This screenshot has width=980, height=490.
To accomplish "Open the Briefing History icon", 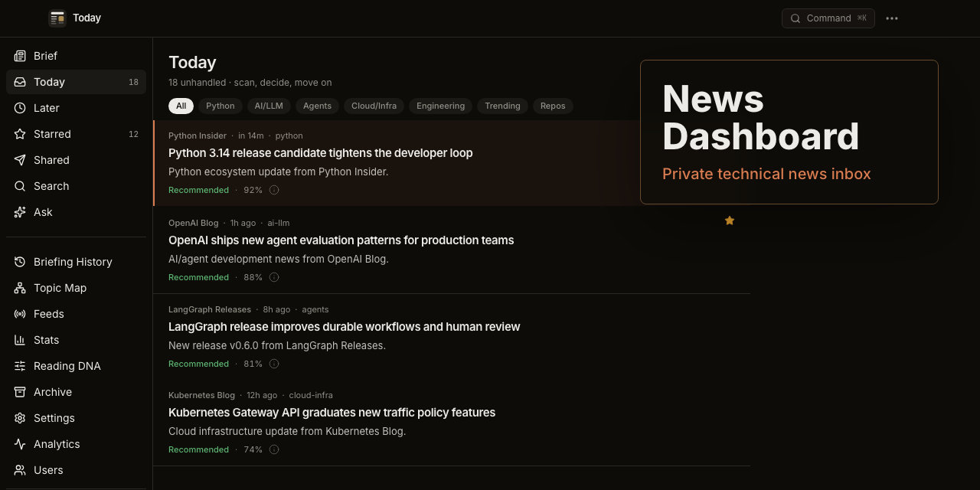I will pyautogui.click(x=20, y=262).
